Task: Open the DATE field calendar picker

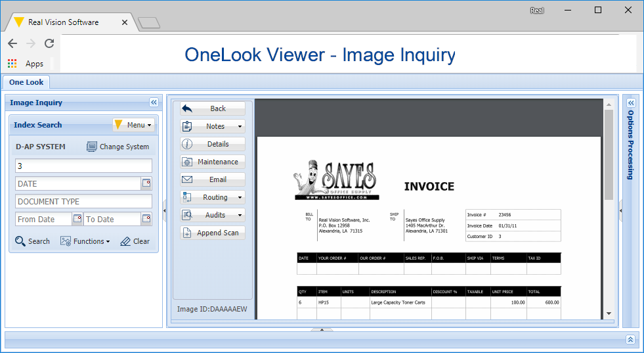Action: [x=146, y=183]
